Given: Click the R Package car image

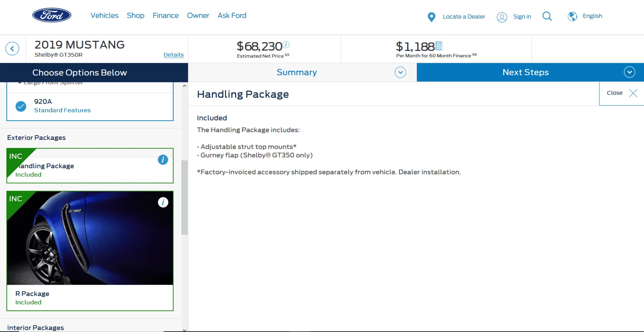Looking at the screenshot, I should [90, 238].
